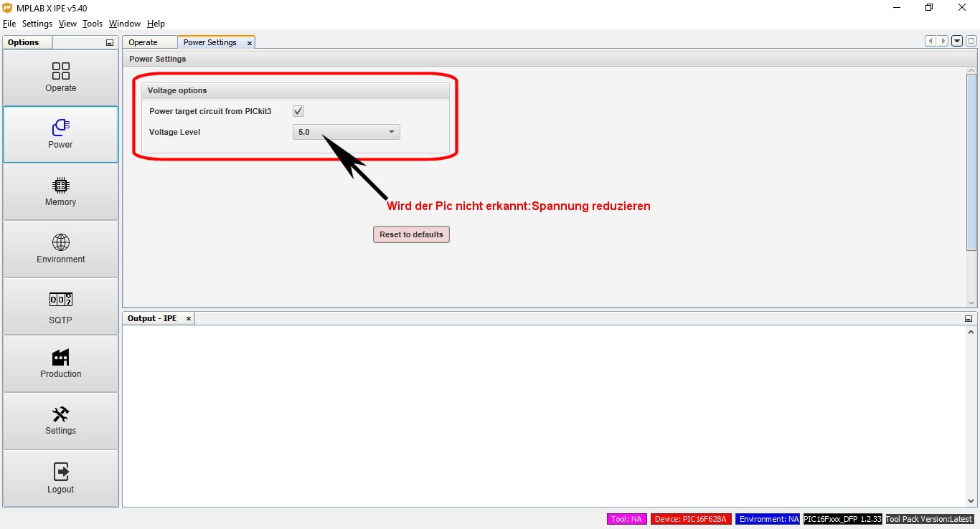This screenshot has width=980, height=529.
Task: Click inside the Output - IPE text area
Action: (x=544, y=416)
